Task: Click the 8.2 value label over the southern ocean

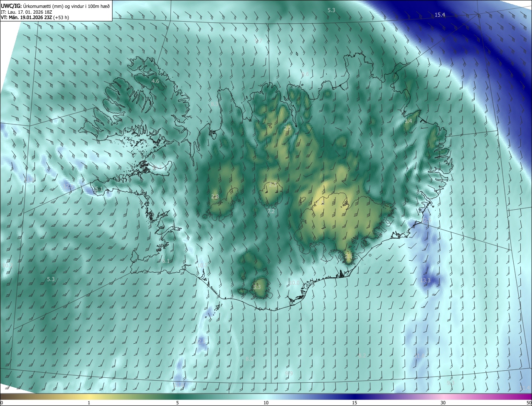Action: point(362,356)
